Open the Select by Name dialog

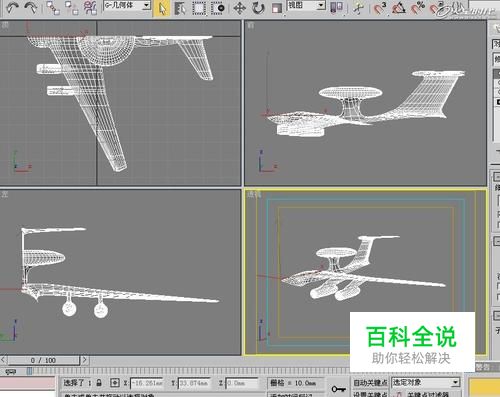[180, 9]
